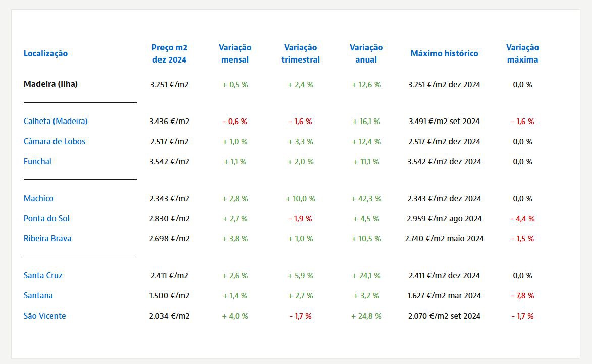
Task: Click Machico's +42,3 % annual variation
Action: [x=366, y=199]
